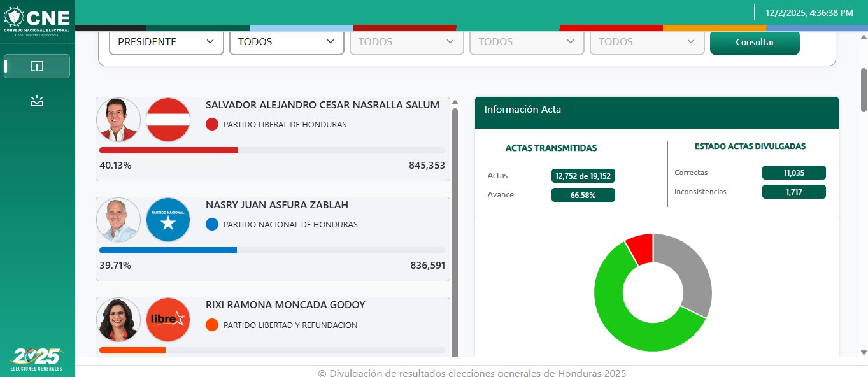Select the upload results icon in the sidebar

(x=37, y=66)
